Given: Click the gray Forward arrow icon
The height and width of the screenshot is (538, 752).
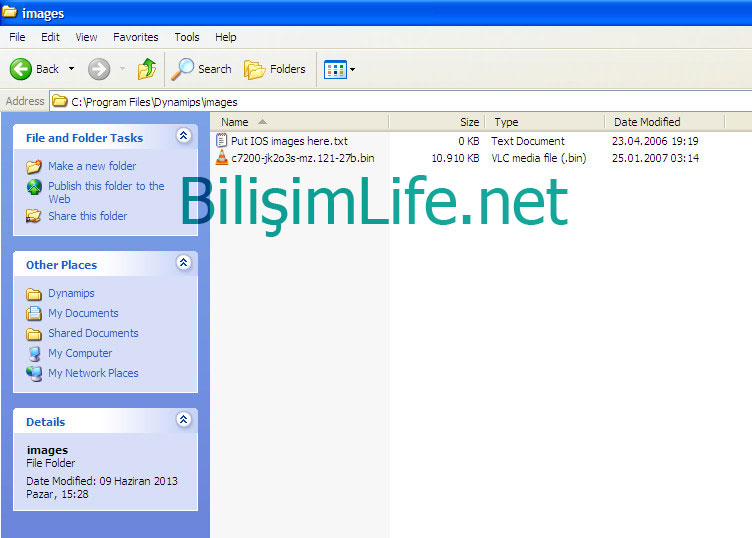Looking at the screenshot, I should tap(99, 69).
